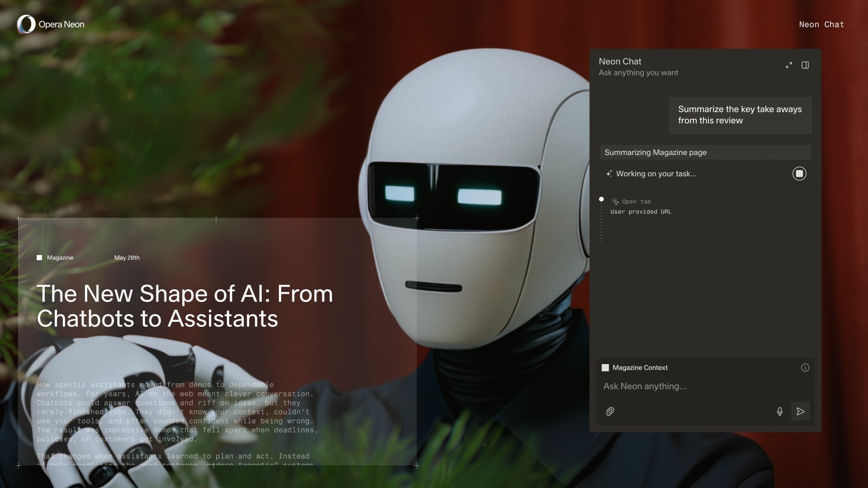Click the Open tab cursor icon
Screen dimensions: 868x488
(x=615, y=202)
